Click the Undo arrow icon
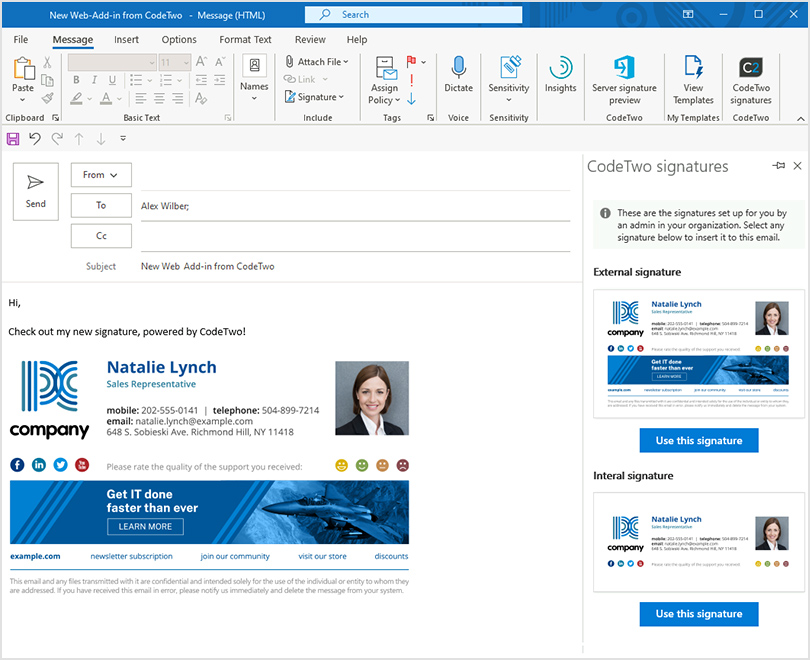 click(35, 139)
